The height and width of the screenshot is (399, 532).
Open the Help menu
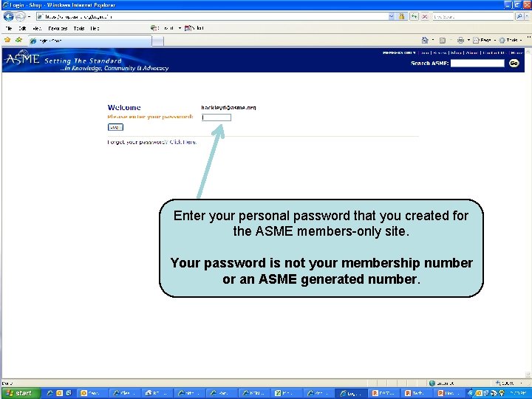point(95,29)
